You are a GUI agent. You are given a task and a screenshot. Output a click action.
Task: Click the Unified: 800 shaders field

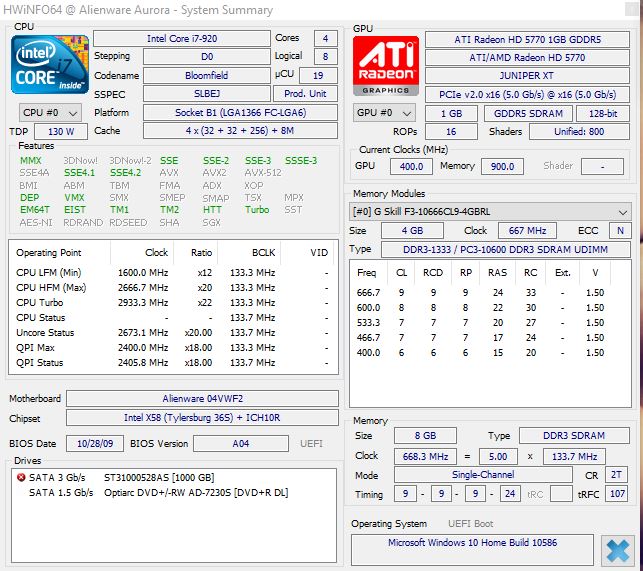pyautogui.click(x=579, y=132)
